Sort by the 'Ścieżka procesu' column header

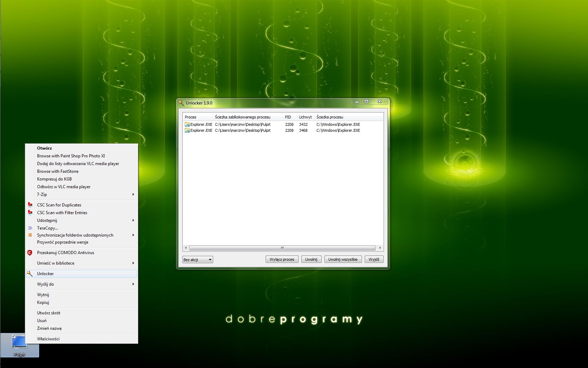(x=349, y=117)
